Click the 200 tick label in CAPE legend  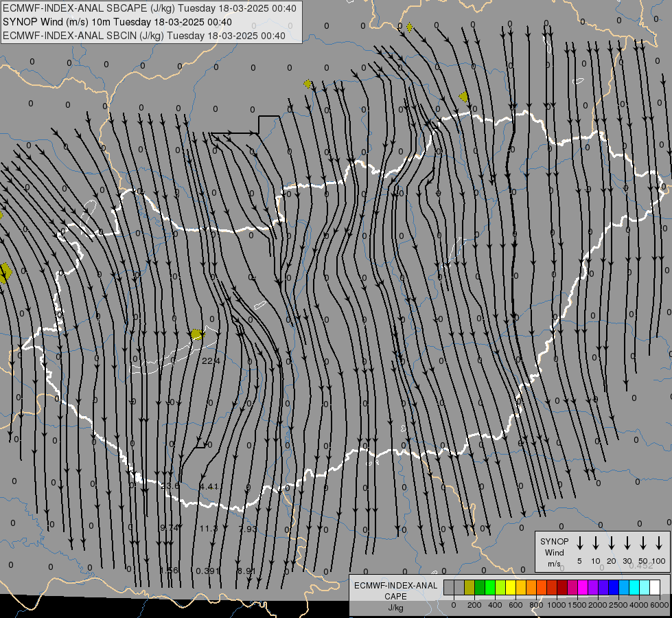[474, 605]
